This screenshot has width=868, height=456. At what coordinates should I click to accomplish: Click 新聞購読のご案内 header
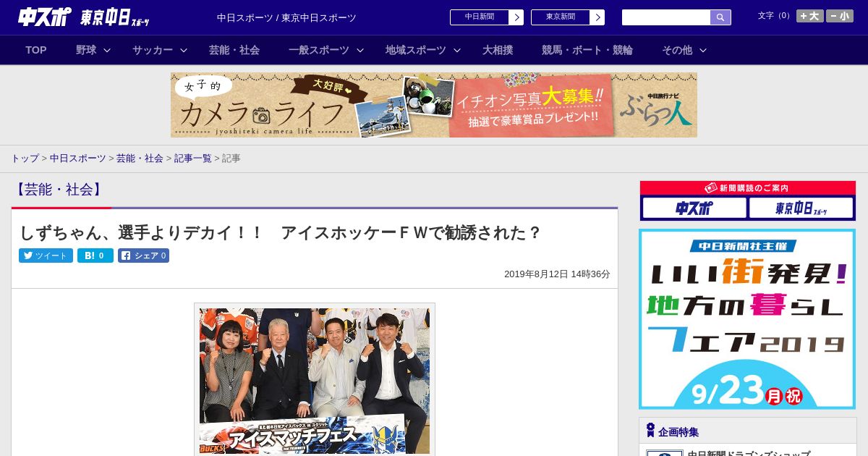click(748, 188)
